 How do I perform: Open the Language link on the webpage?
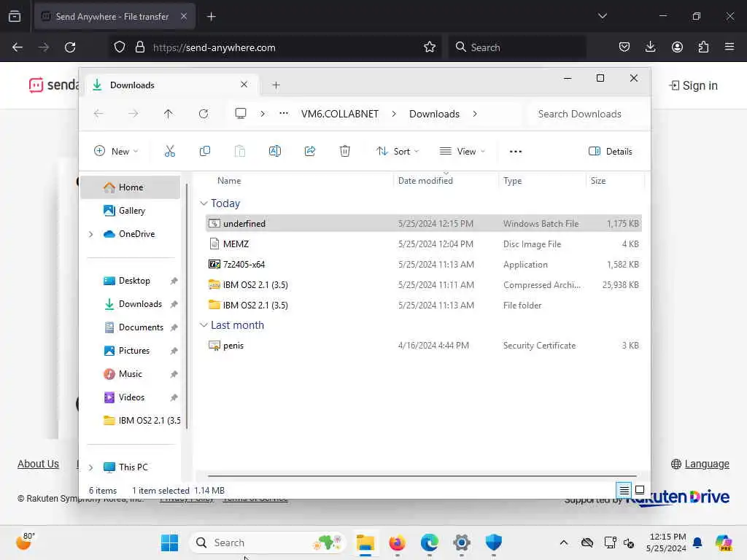coord(700,464)
